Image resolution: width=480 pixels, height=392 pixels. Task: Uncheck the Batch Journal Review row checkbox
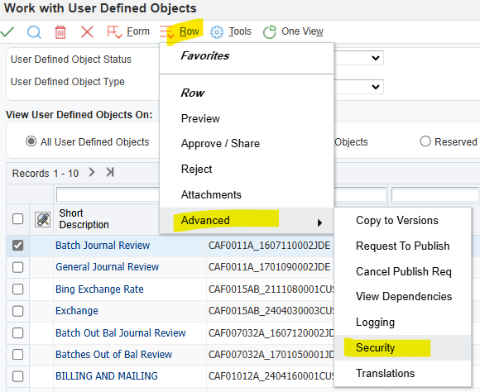[x=18, y=246]
